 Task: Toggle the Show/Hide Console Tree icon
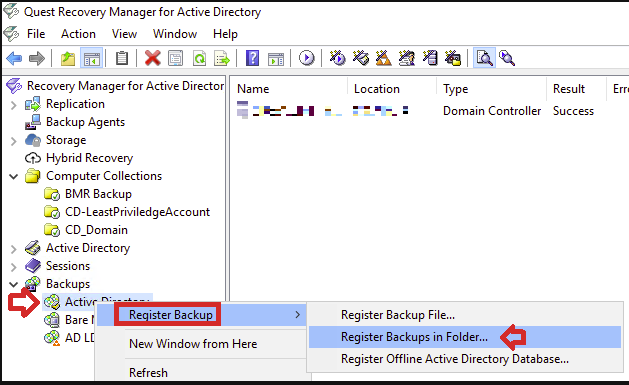click(x=91, y=59)
